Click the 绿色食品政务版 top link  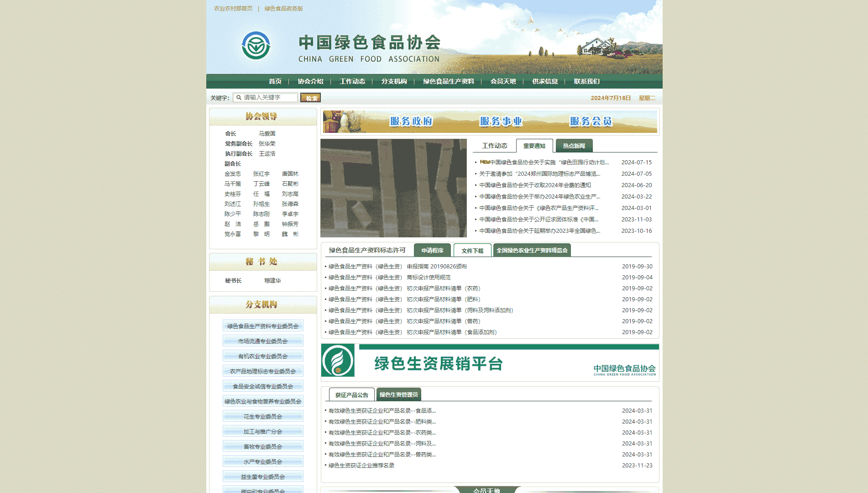[284, 8]
